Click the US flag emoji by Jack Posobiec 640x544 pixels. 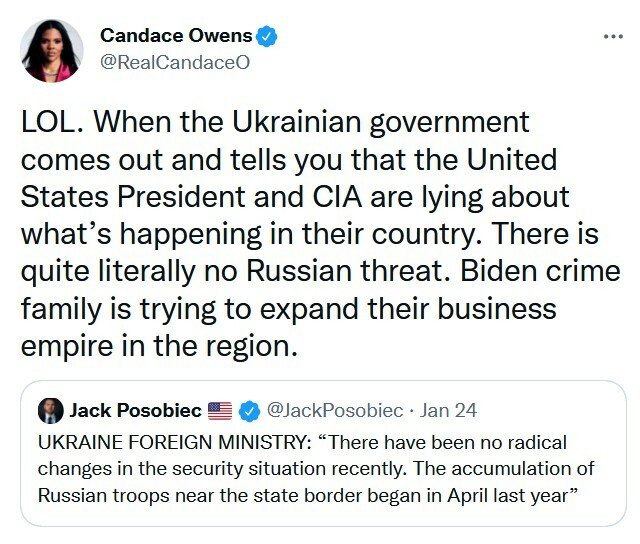pos(219,410)
